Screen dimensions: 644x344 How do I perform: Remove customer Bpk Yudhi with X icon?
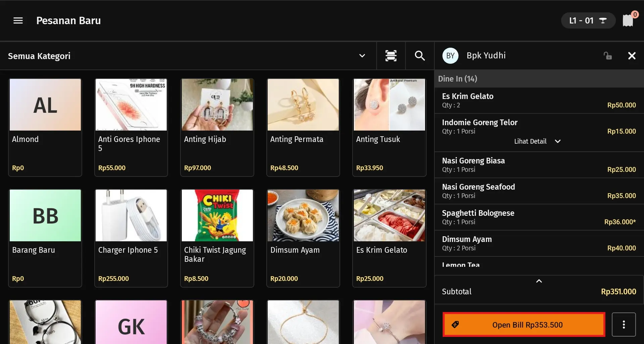coord(632,56)
